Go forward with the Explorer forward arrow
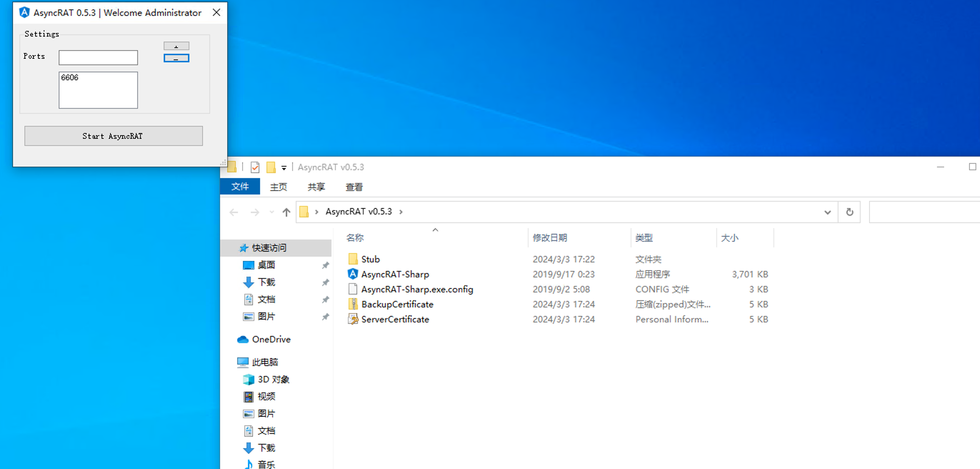The image size is (980, 469). [x=255, y=212]
